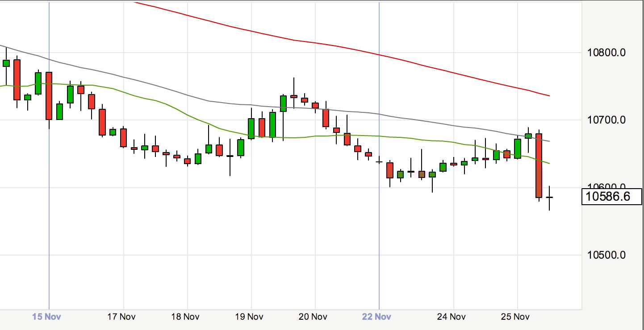Select the 24 Nov date label
Viewport: 644px width, 330px height.
click(452, 317)
